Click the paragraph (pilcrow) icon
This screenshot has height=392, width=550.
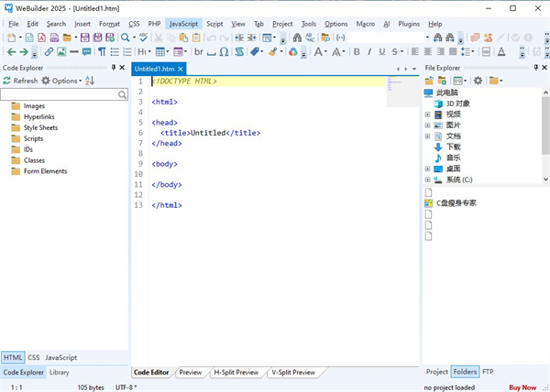click(102, 52)
